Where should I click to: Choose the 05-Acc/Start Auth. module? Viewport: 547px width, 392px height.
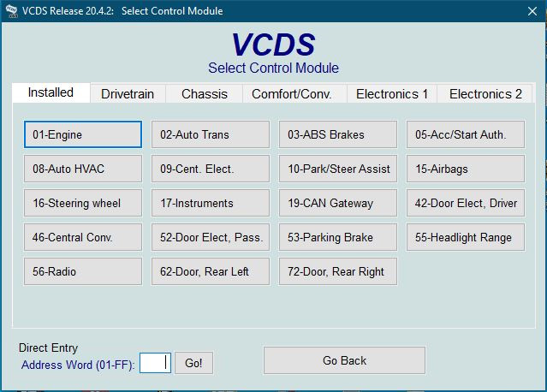point(466,134)
